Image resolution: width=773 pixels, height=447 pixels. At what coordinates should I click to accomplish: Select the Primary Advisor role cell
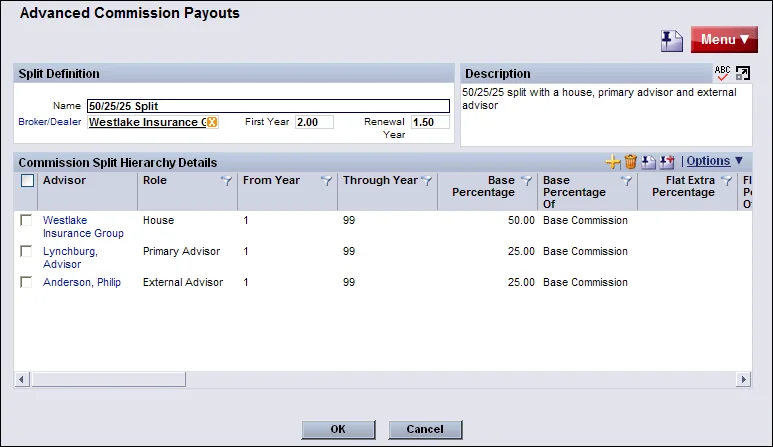pos(181,251)
